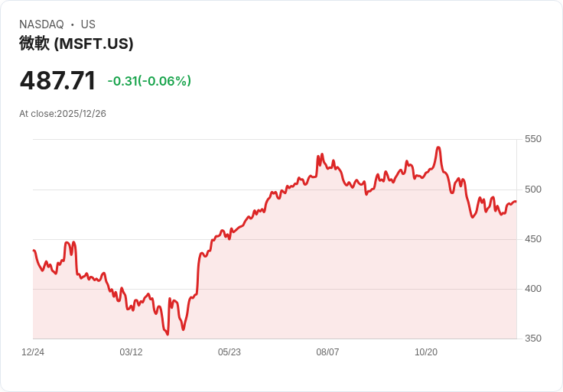Click the leftmost start of the price line
The image size is (563, 392).
click(34, 251)
